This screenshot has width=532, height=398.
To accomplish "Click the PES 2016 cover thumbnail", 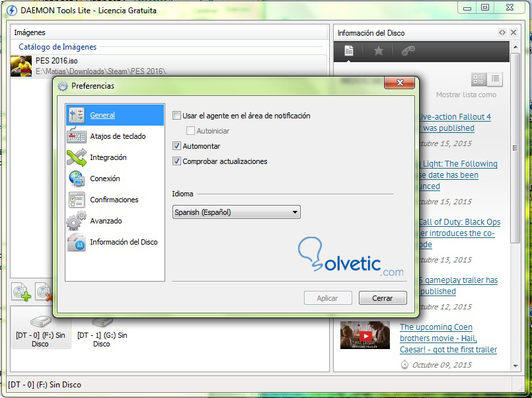I will [21, 66].
